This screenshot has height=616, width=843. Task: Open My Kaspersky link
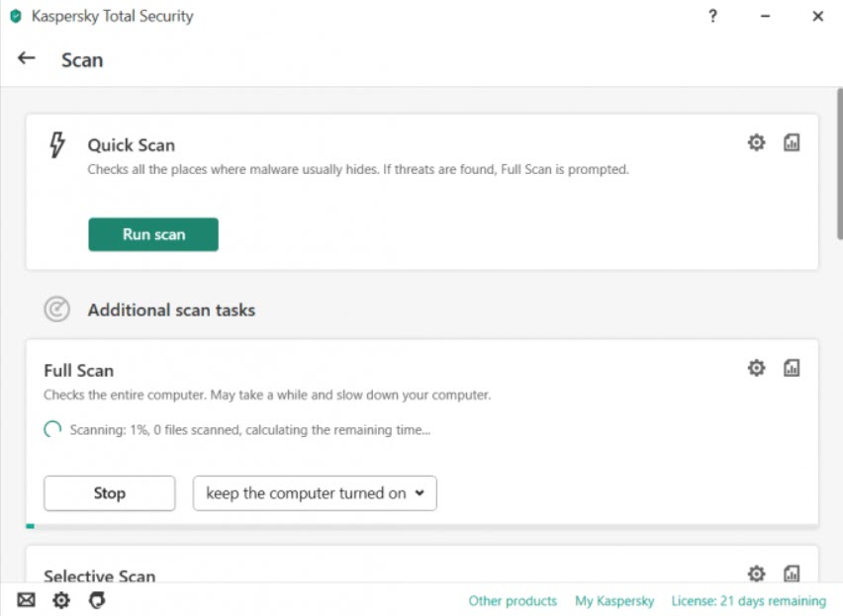point(614,600)
